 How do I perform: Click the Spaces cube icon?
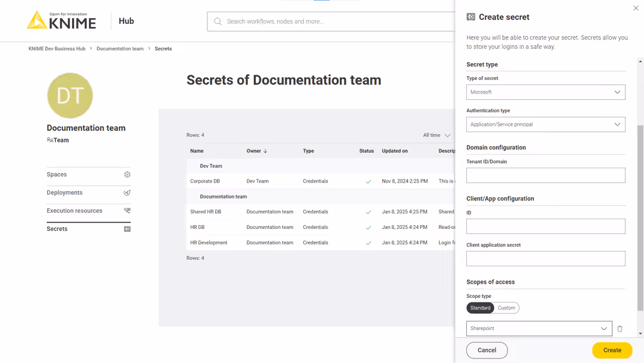[x=128, y=174]
